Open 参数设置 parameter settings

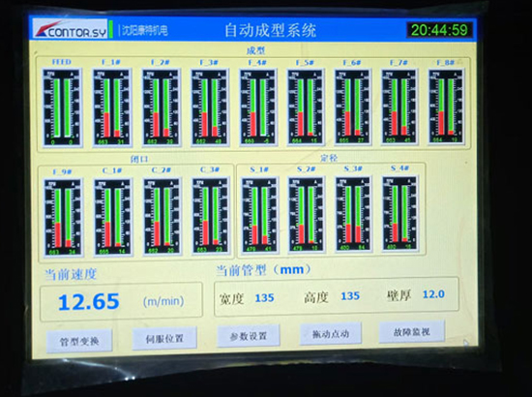point(249,336)
